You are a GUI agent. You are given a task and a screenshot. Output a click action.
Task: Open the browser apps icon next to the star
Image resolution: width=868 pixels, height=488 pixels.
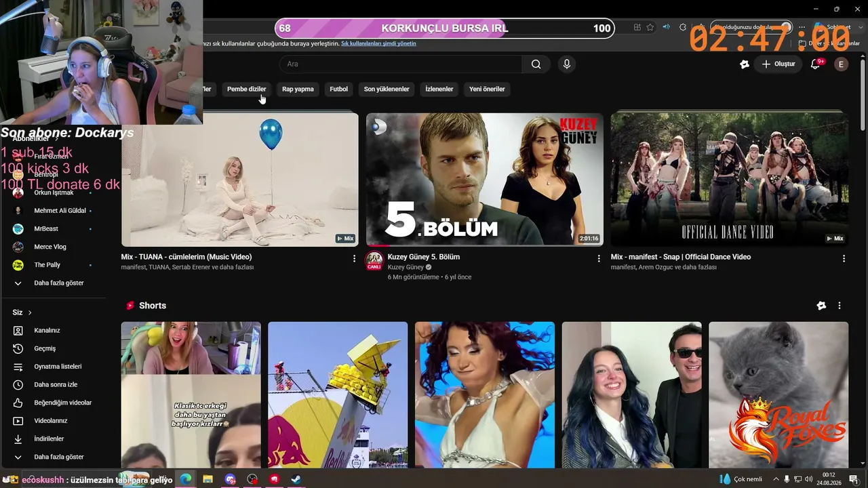pos(637,27)
